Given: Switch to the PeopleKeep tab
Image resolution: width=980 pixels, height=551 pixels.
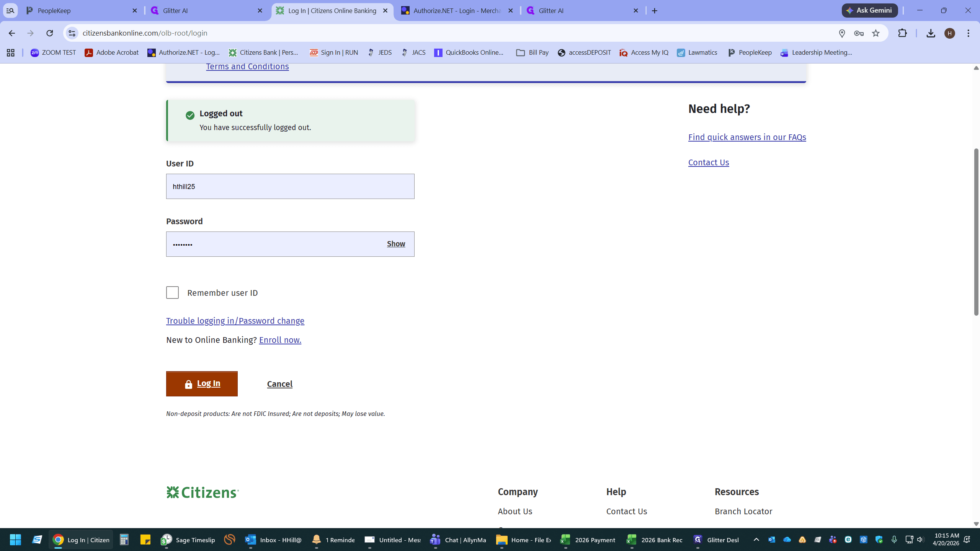Looking at the screenshot, I should (82, 11).
